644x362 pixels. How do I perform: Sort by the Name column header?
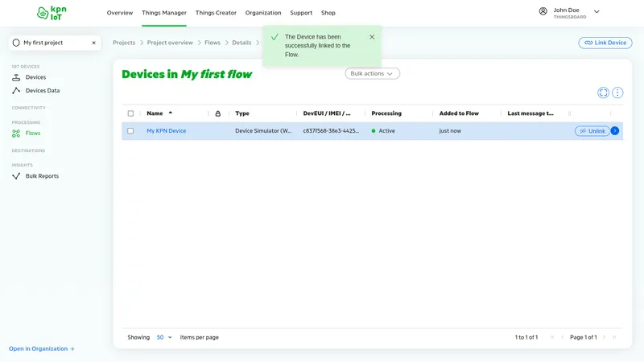click(155, 113)
